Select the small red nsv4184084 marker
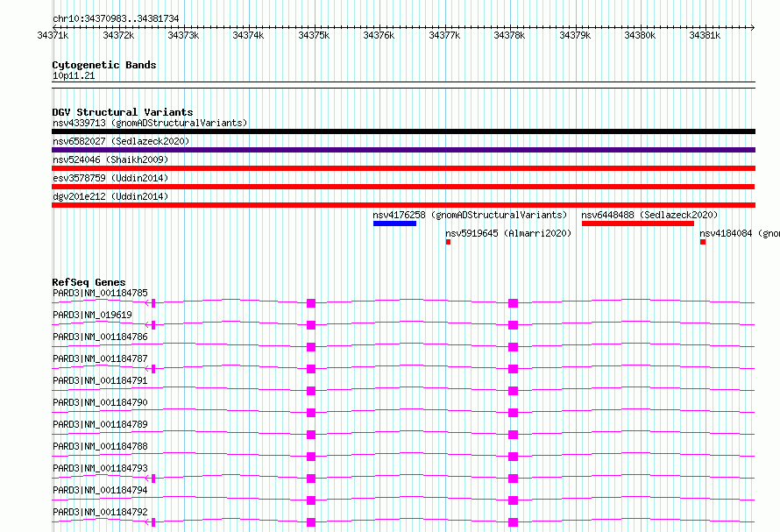This screenshot has width=780, height=532. 702,242
